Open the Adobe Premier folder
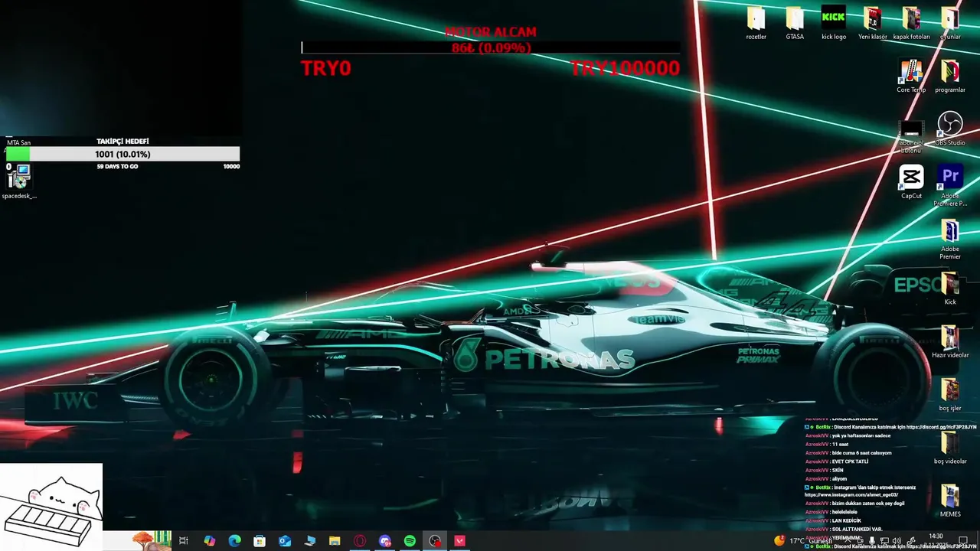 tap(950, 239)
